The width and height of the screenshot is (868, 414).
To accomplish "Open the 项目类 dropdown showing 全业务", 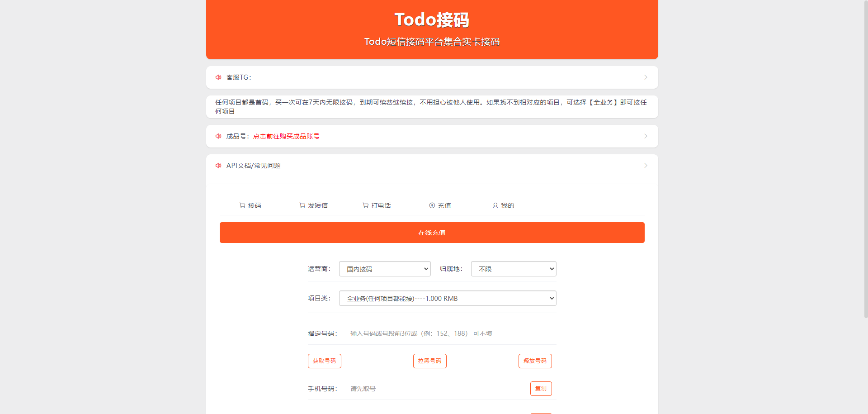I will coord(448,298).
